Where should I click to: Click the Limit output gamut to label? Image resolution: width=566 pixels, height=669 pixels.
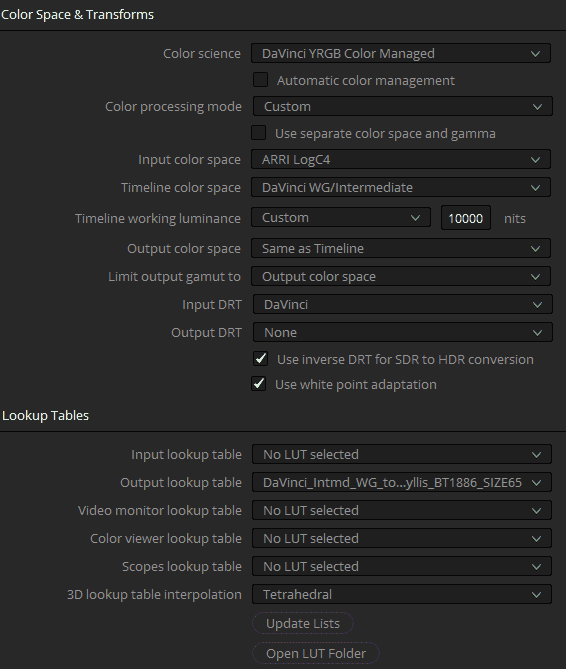pos(174,276)
